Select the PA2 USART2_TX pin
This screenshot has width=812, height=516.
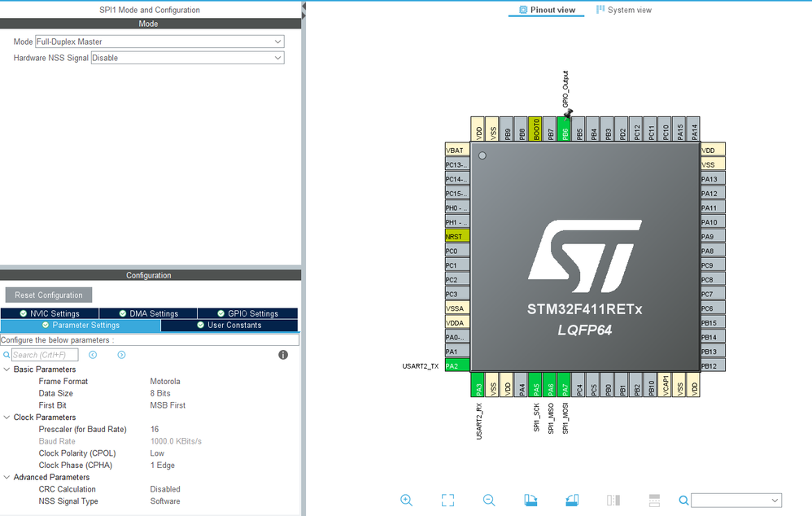[x=457, y=365]
